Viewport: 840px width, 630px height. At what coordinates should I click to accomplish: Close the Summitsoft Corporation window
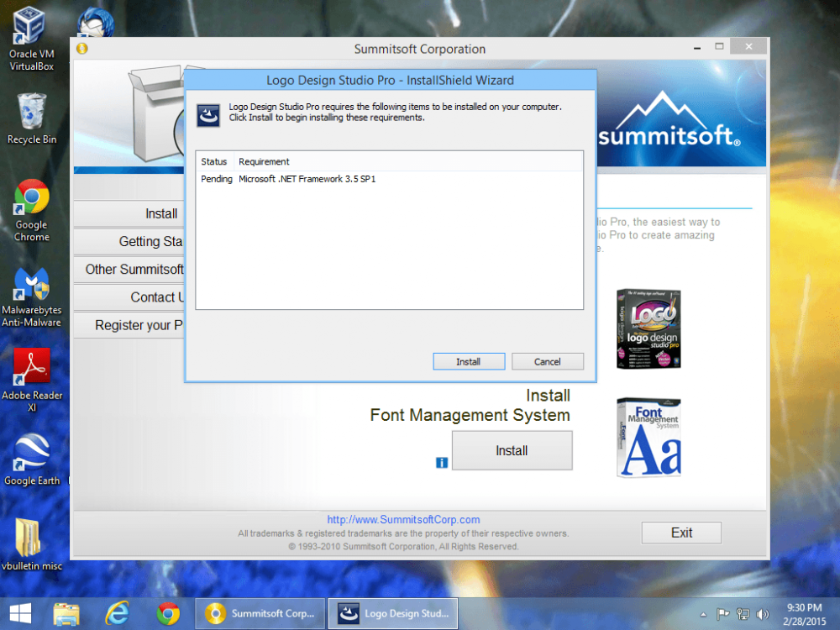point(749,46)
